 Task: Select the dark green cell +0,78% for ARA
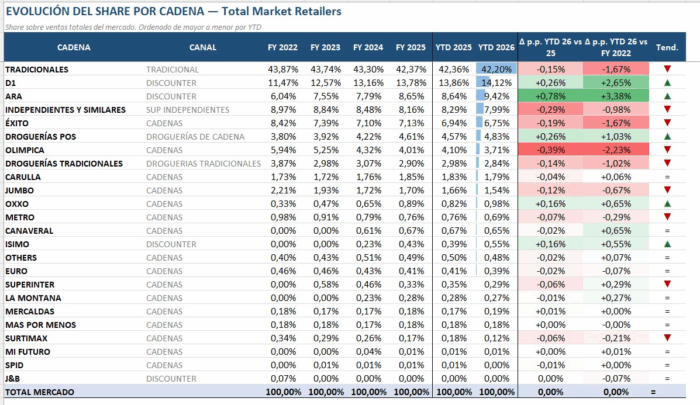[x=550, y=96]
